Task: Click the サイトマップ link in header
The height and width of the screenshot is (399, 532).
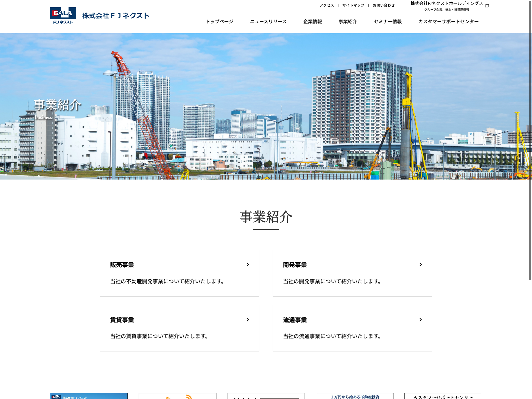Action: pyautogui.click(x=353, y=5)
